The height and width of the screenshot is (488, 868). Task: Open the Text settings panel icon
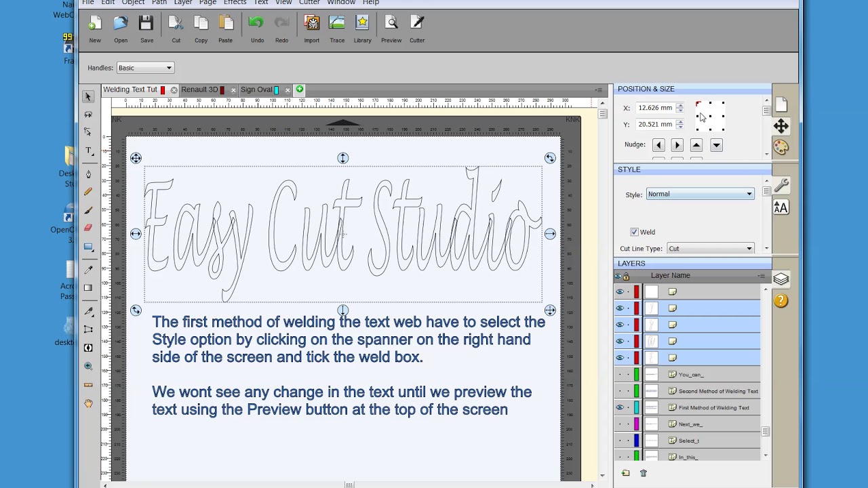point(781,207)
